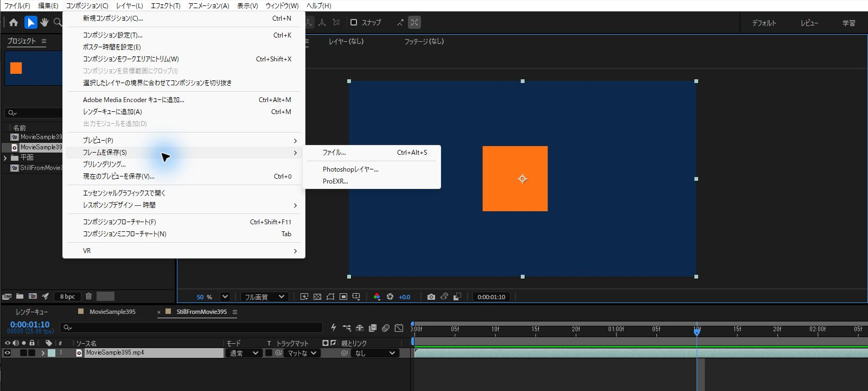The height and width of the screenshot is (391, 868).
Task: Click the channel display RGB icon
Action: (377, 297)
